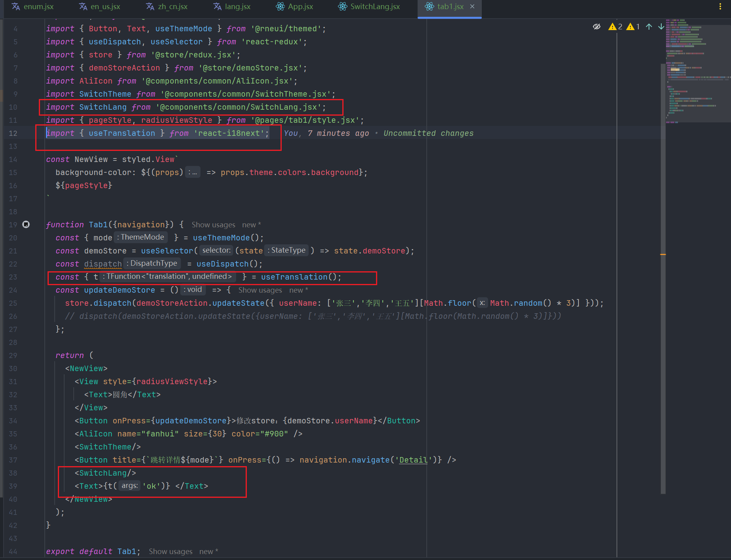Click the 'Uncommitted changes' blame annotation
Image resolution: width=731 pixels, height=560 pixels.
[x=428, y=133]
